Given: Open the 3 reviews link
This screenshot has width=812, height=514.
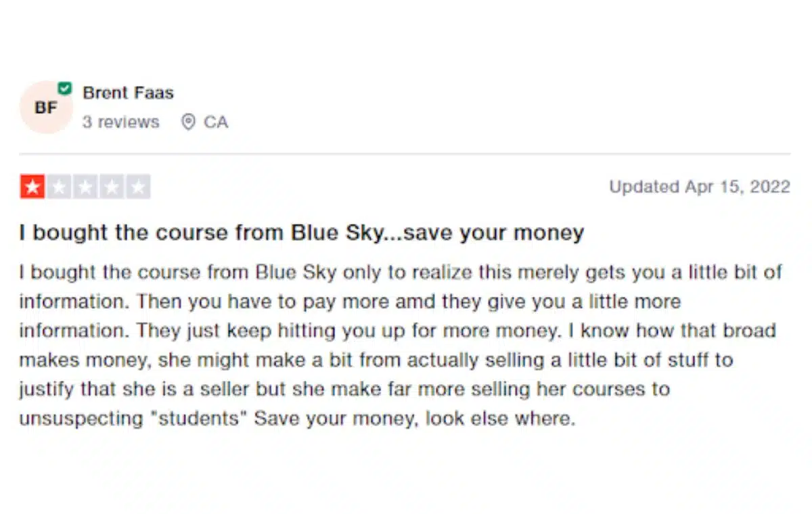Looking at the screenshot, I should point(120,122).
